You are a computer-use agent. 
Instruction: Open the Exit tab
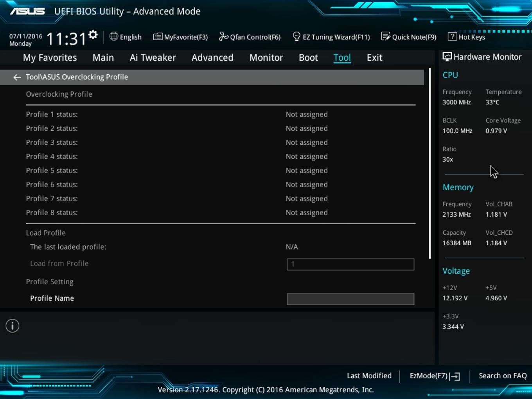click(x=374, y=58)
